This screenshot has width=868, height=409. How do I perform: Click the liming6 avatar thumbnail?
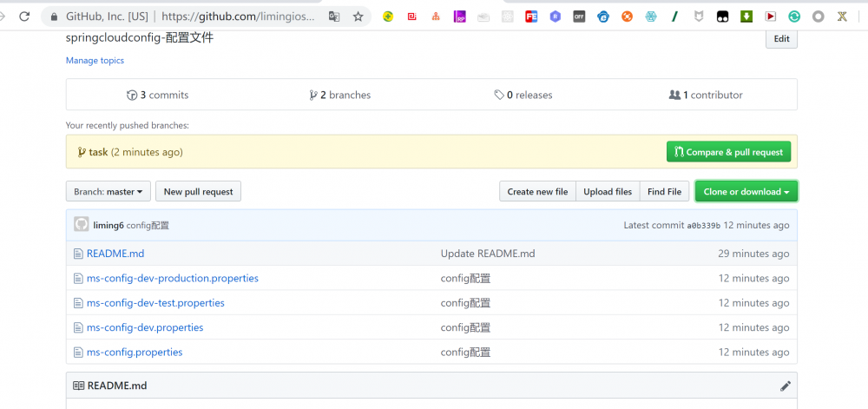click(82, 224)
